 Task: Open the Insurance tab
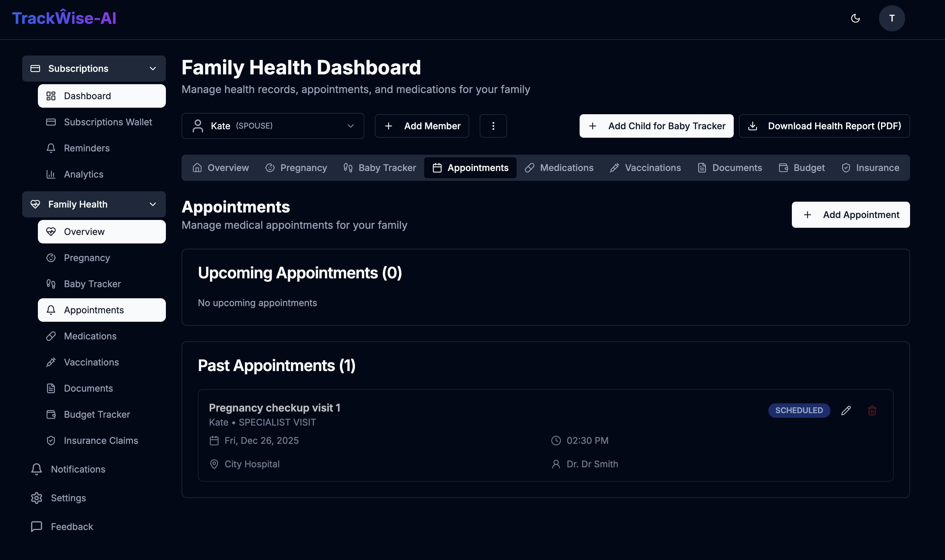[870, 167]
